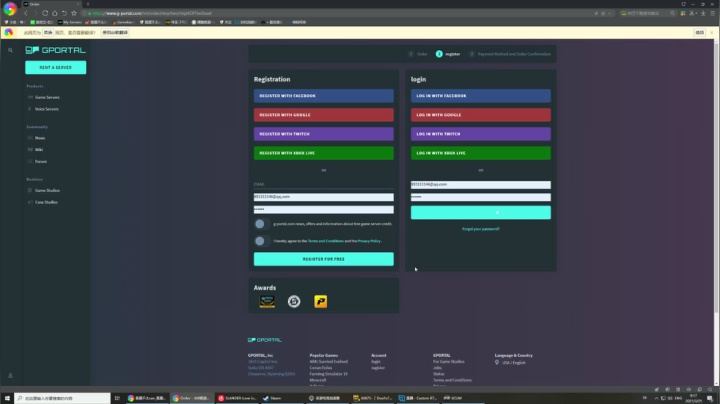The image size is (720, 404).
Task: Close the translation bar with X
Action: point(712,33)
